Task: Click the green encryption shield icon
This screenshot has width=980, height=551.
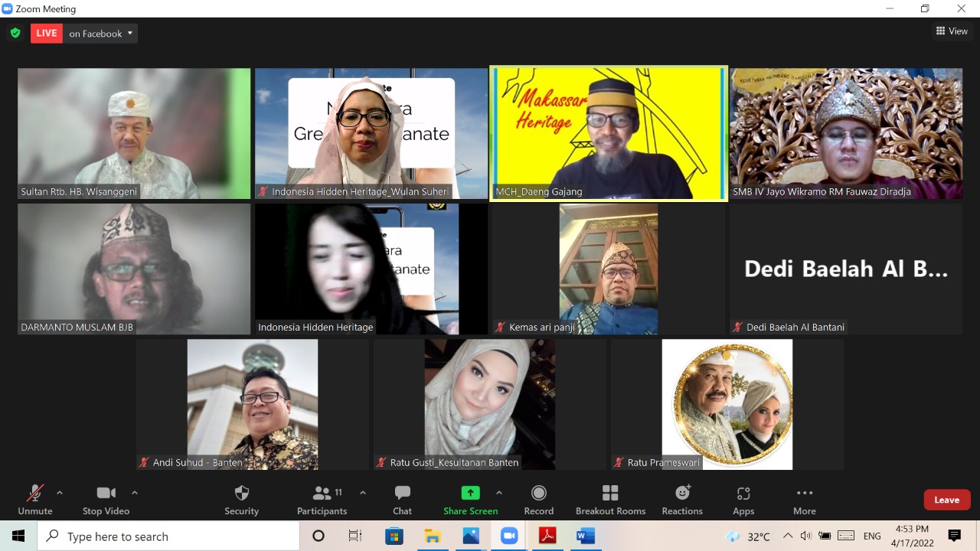Action: click(15, 33)
